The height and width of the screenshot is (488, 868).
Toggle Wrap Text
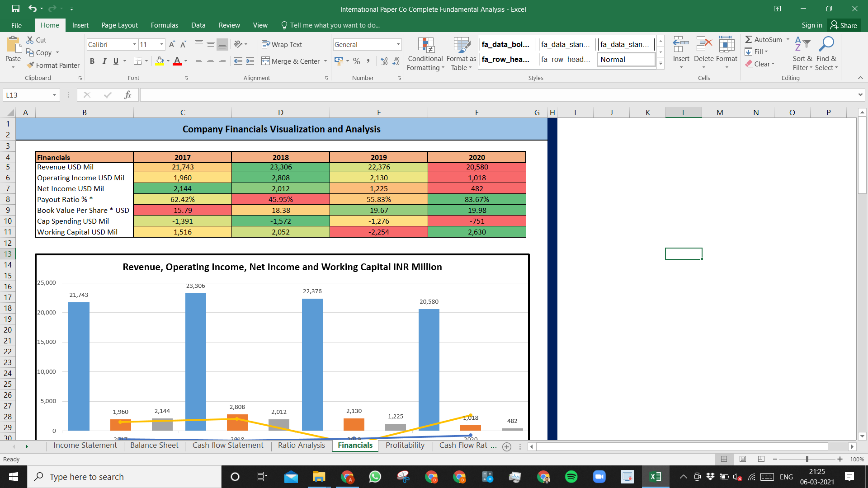[282, 44]
